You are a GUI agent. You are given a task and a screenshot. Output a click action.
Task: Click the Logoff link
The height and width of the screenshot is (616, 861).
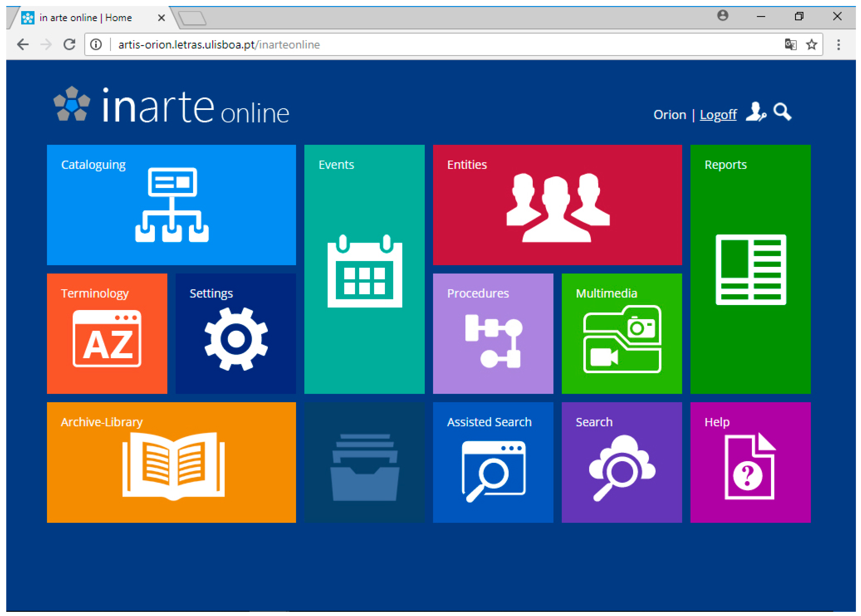point(718,115)
